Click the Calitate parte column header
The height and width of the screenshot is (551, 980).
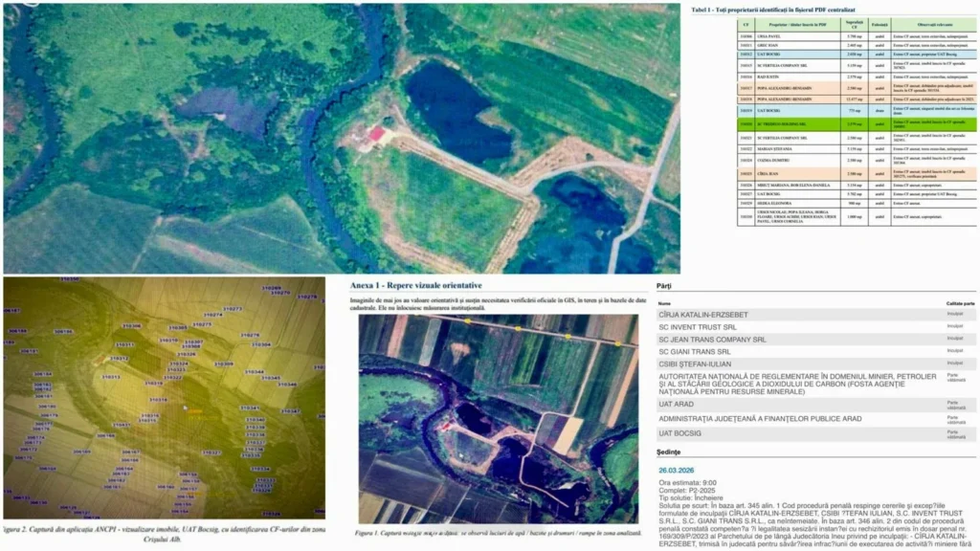[960, 303]
